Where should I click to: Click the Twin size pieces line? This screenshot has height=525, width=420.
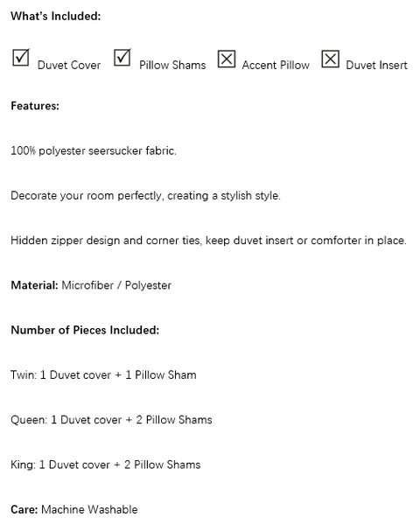[x=103, y=375]
